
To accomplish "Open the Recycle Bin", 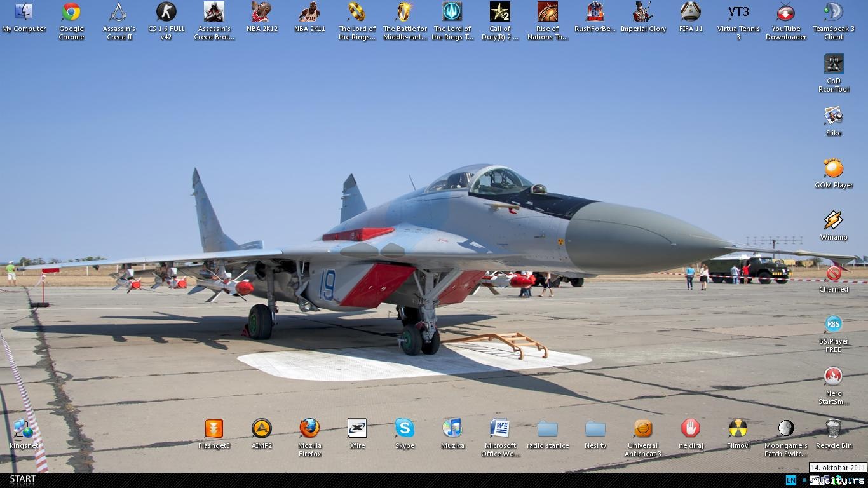I will (833, 429).
